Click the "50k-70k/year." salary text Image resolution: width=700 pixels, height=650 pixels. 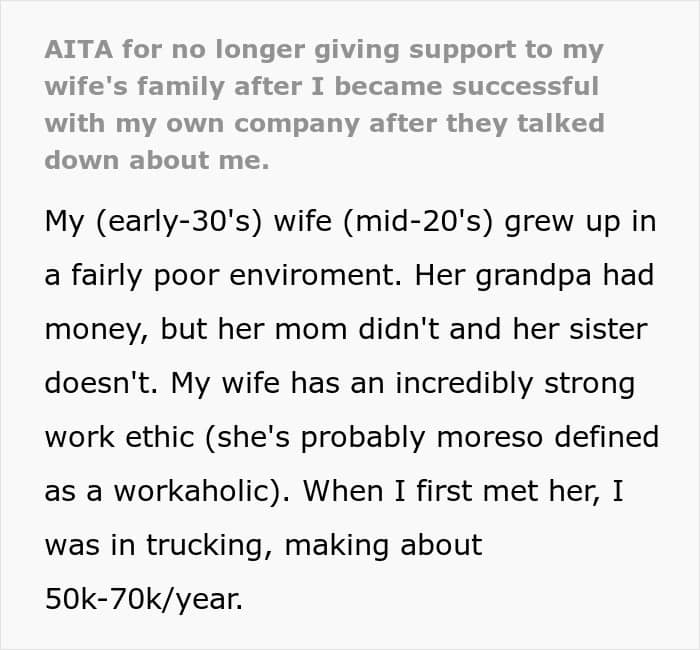click(x=143, y=599)
